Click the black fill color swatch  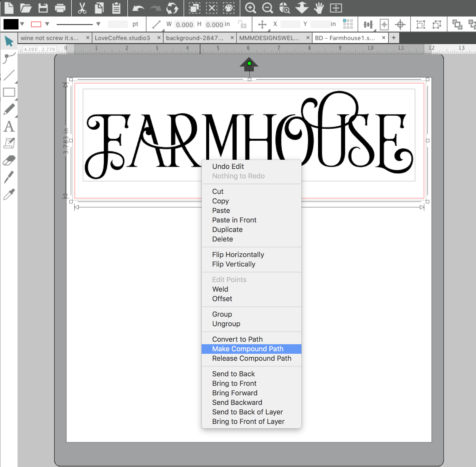point(11,24)
